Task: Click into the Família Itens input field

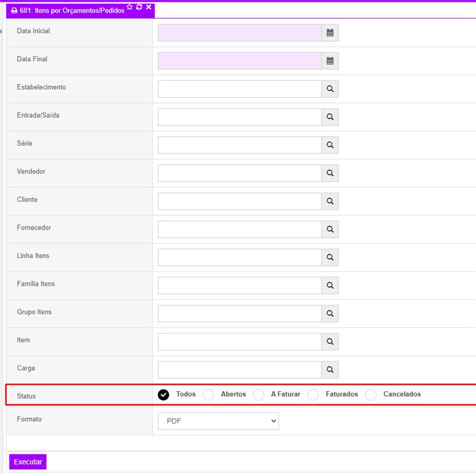Action: pyautogui.click(x=240, y=285)
